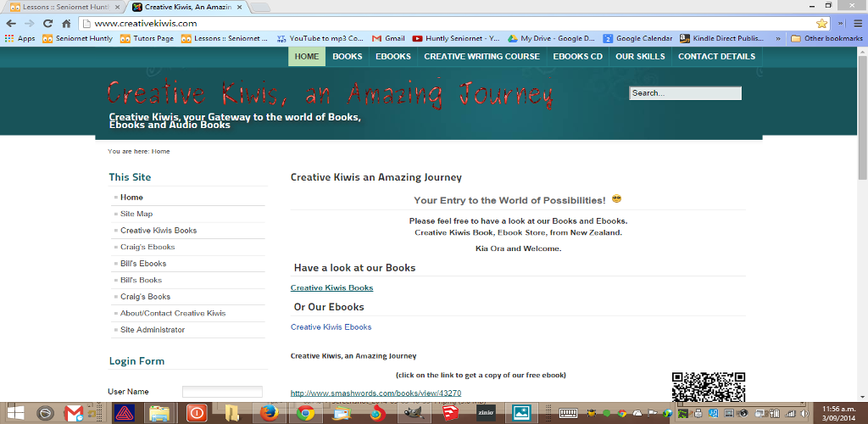Open the Bill's Books sidebar link
Screen dimensions: 868x424
[142, 280]
